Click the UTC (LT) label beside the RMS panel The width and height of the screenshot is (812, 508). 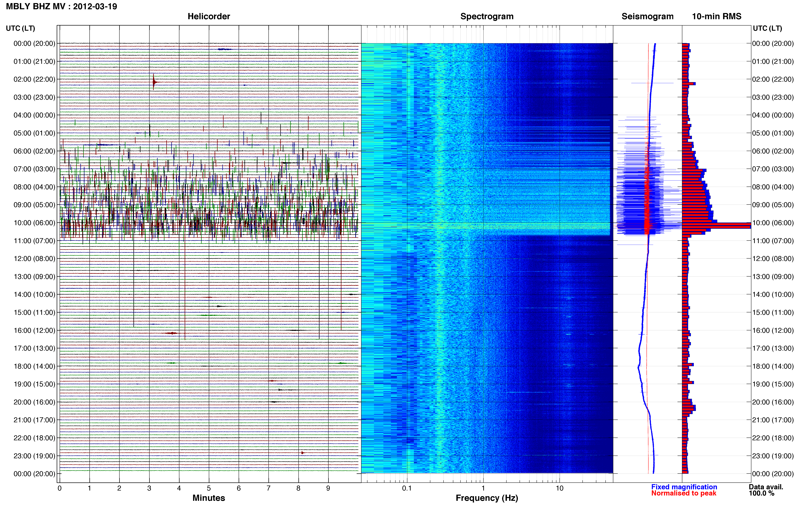(767, 28)
